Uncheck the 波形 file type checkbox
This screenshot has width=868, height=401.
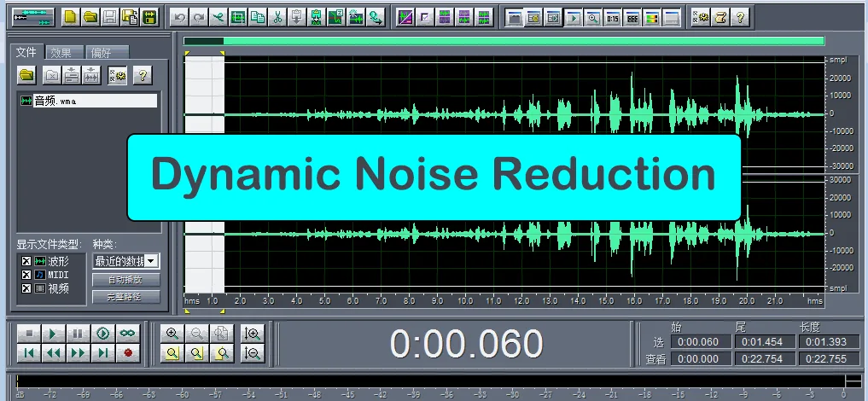point(26,261)
